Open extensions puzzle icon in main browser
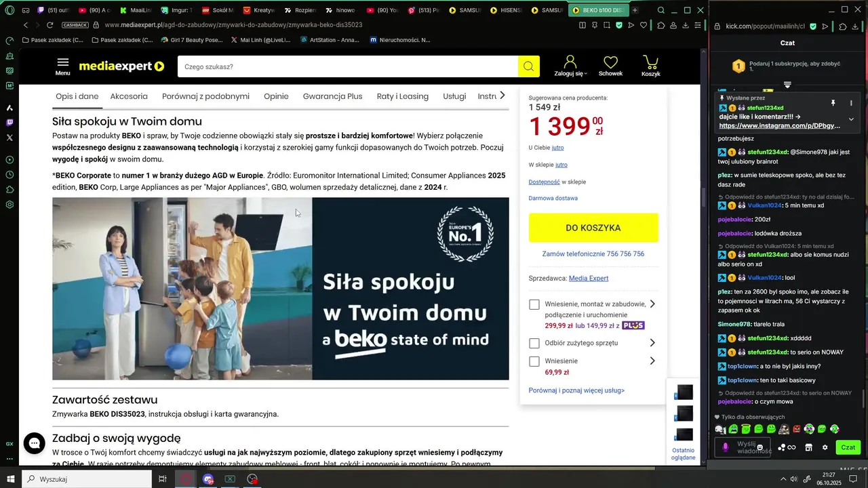The image size is (868, 488). [661, 25]
